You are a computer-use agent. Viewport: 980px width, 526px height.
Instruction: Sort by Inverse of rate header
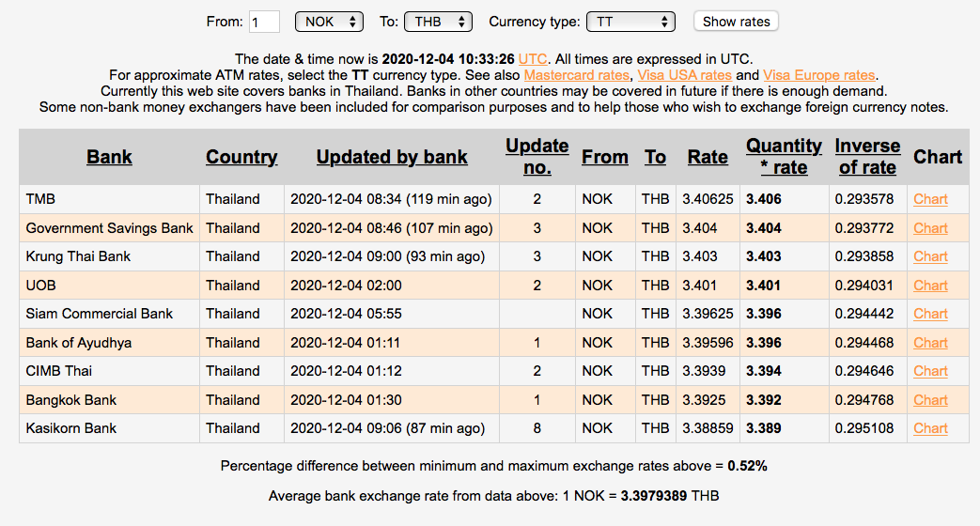click(x=867, y=157)
